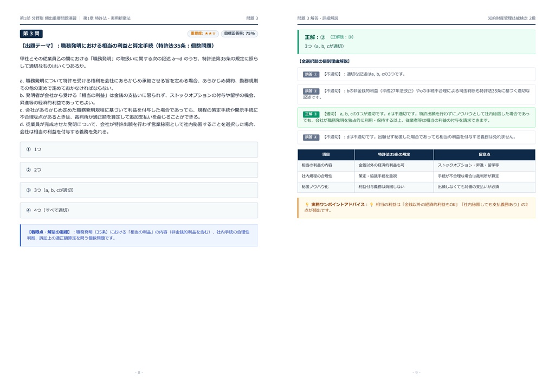Click statement d about 営業秘密として社内秘匿
The width and height of the screenshot is (555, 392).
139,128
